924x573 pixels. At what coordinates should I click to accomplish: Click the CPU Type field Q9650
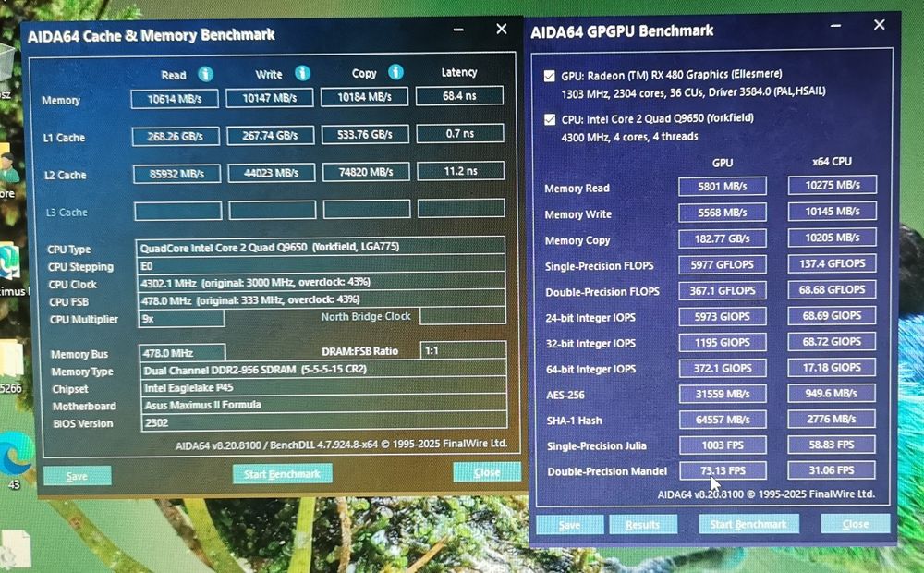click(320, 247)
